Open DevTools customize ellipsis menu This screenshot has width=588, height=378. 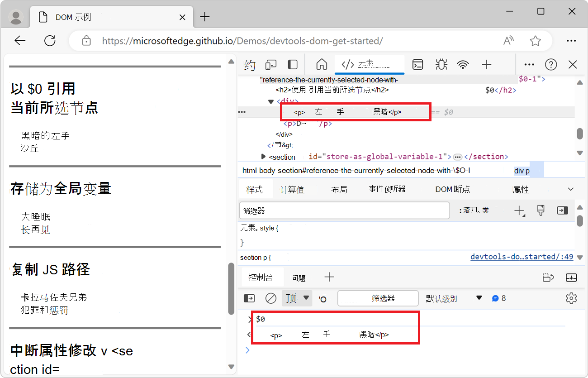click(529, 65)
